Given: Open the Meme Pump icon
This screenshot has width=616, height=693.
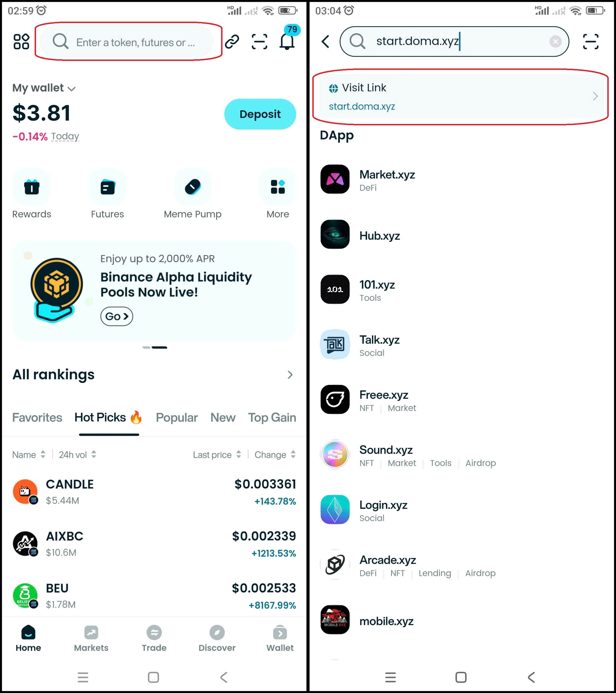Looking at the screenshot, I should point(192,187).
